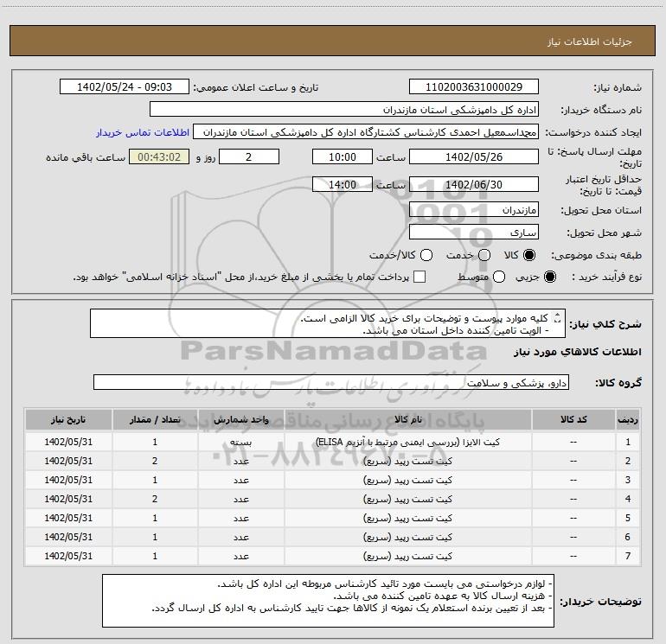The height and width of the screenshot is (644, 666).
Task: Select the جزیی purchase type radio
Action: coord(549,277)
